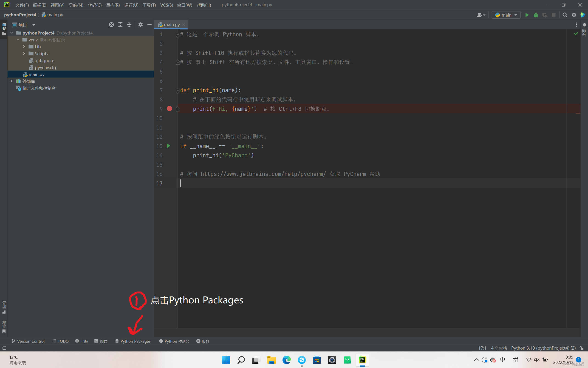This screenshot has width=588, height=368.
Task: Open Microsoft Edge from taskbar
Action: (x=286, y=360)
